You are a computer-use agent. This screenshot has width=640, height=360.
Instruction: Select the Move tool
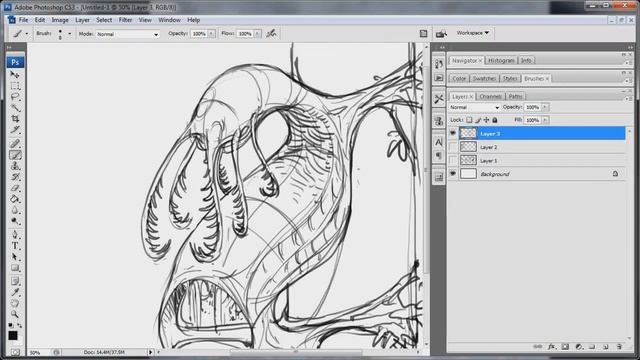(15, 75)
